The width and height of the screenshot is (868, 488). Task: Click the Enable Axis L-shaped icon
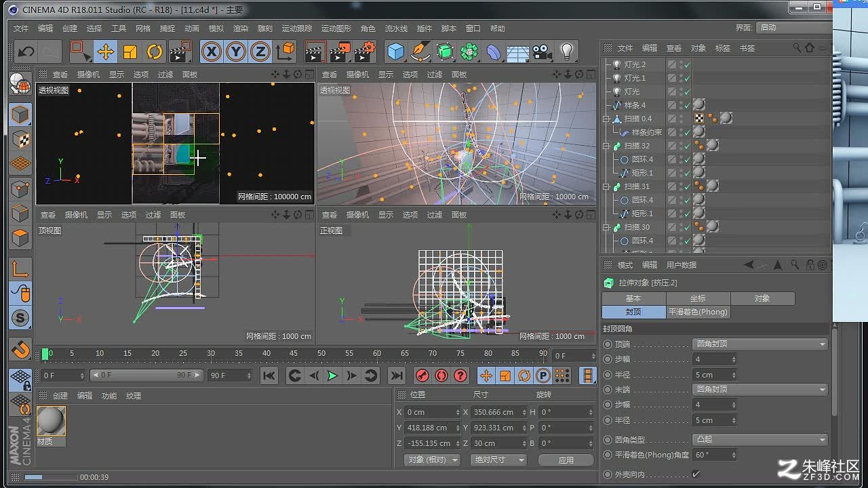(x=20, y=269)
